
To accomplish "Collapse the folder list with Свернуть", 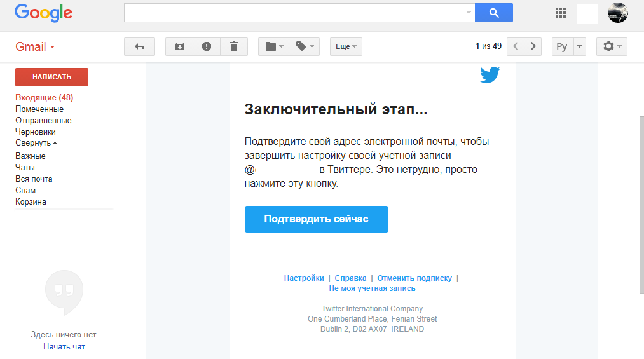I will click(x=36, y=143).
